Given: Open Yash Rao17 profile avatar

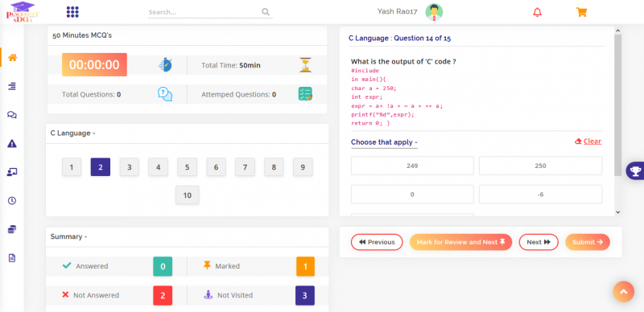Looking at the screenshot, I should coord(434,12).
